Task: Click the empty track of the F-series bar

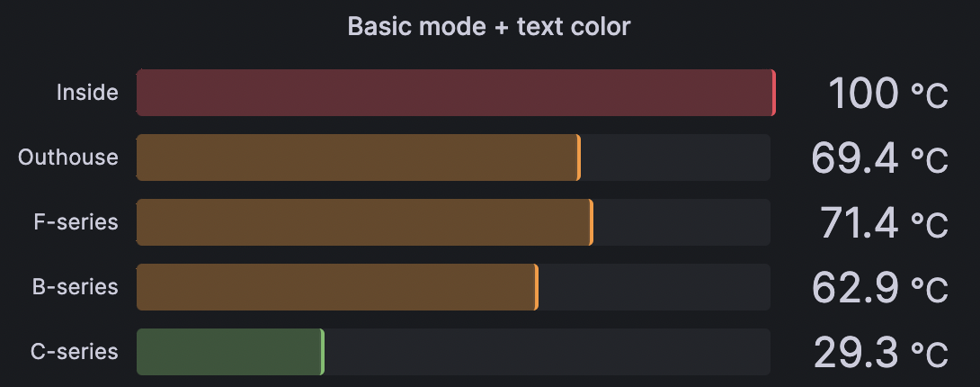Action: [x=682, y=222]
